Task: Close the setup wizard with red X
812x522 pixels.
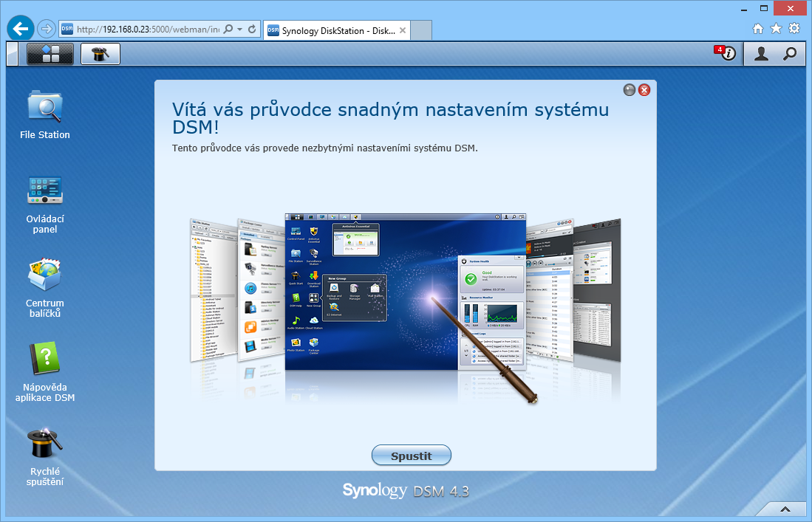Action: pos(644,90)
